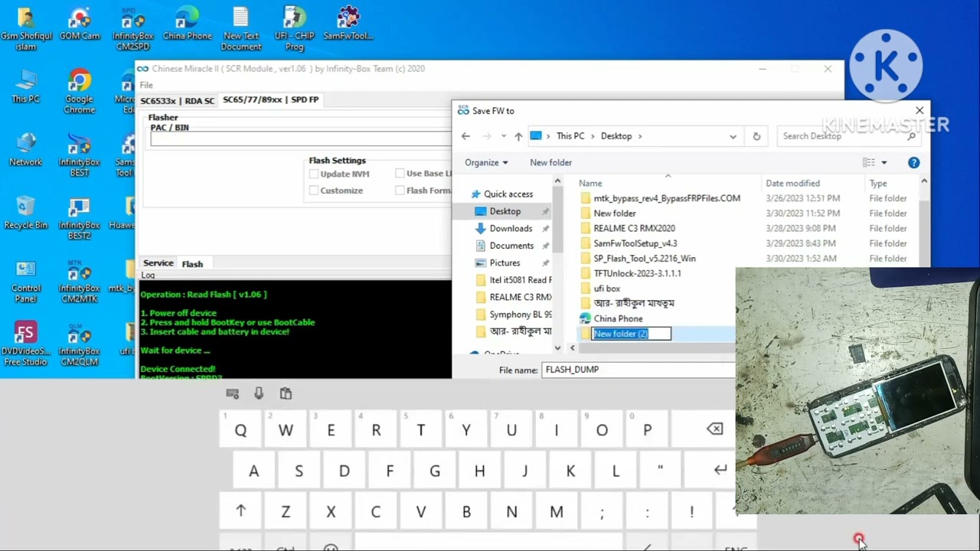The width and height of the screenshot is (980, 551).
Task: Click the File name input field
Action: point(639,370)
